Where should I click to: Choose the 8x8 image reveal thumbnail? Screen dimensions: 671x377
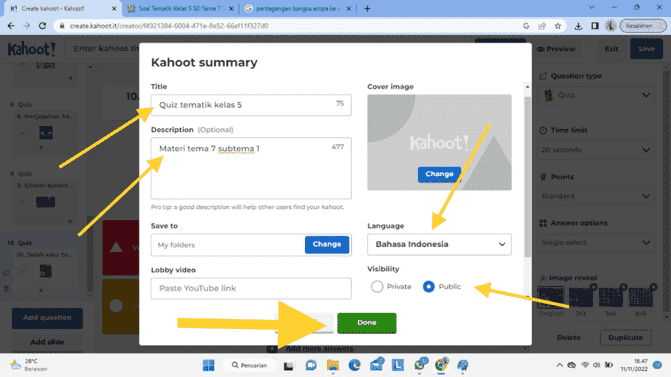pyautogui.click(x=641, y=297)
